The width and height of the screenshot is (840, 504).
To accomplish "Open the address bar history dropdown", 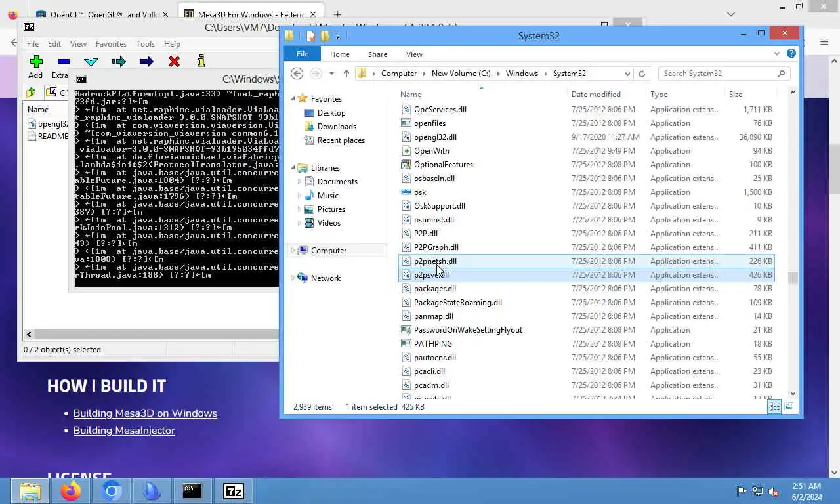I will [627, 73].
